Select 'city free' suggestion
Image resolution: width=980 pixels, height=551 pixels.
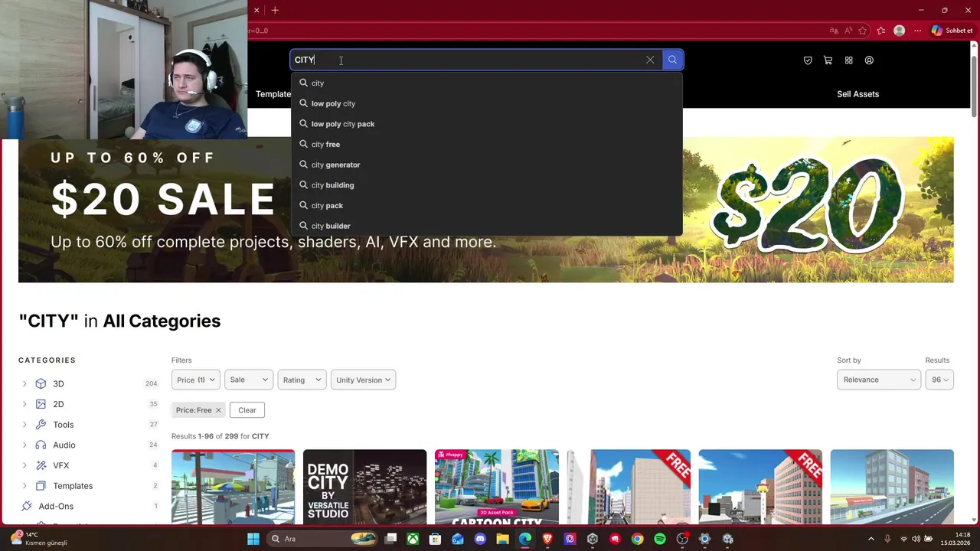tap(487, 144)
